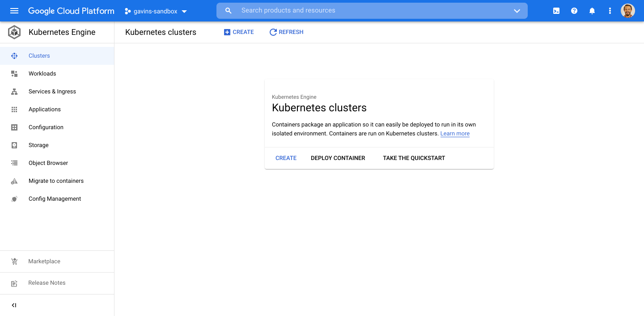644x316 pixels.
Task: Click the Workloads sidebar icon
Action: click(14, 74)
